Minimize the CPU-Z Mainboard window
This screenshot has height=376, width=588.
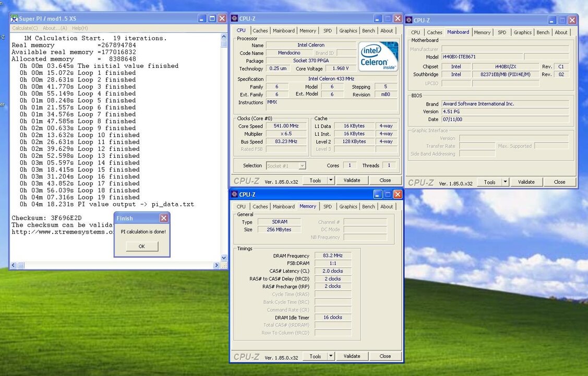[x=552, y=20]
